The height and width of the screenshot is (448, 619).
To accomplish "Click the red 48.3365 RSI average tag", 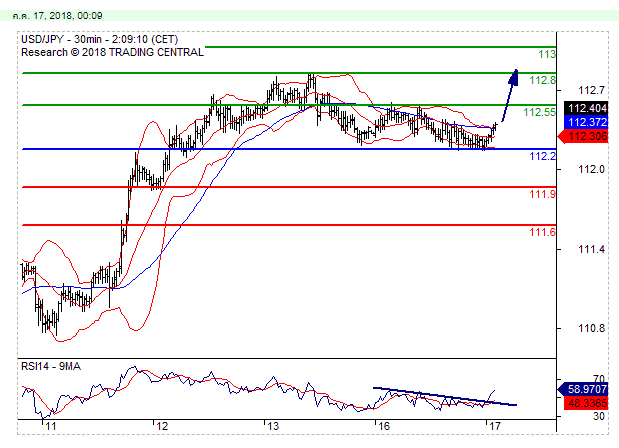I will point(586,402).
